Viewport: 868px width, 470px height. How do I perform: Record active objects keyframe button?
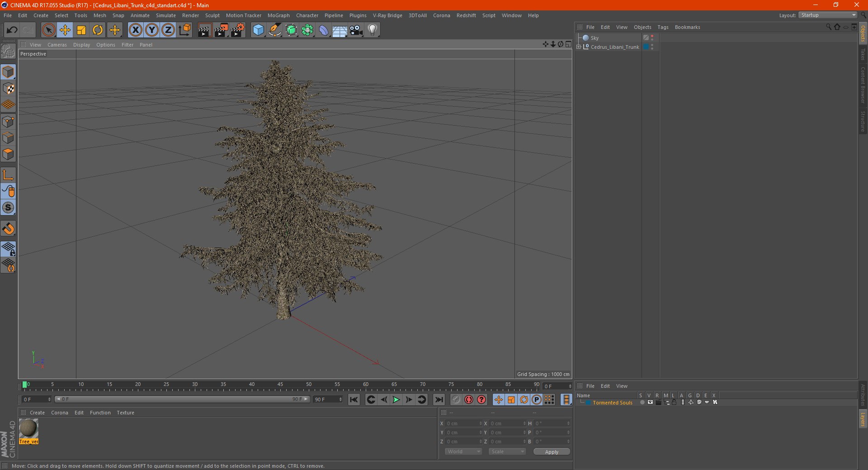456,399
